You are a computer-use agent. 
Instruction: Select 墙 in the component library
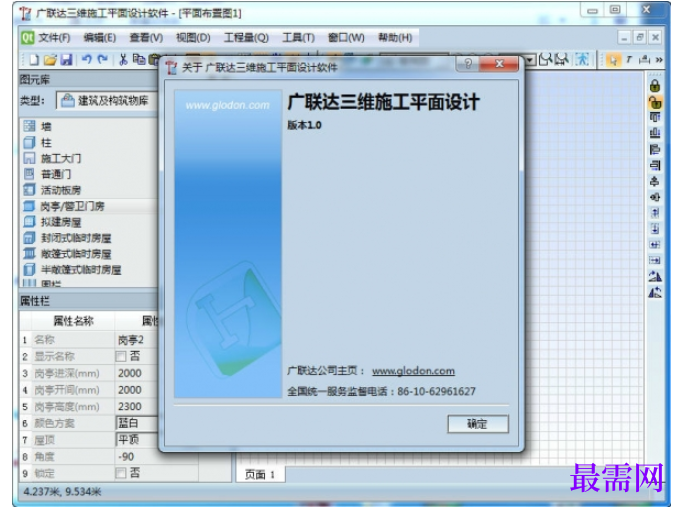coord(89,127)
